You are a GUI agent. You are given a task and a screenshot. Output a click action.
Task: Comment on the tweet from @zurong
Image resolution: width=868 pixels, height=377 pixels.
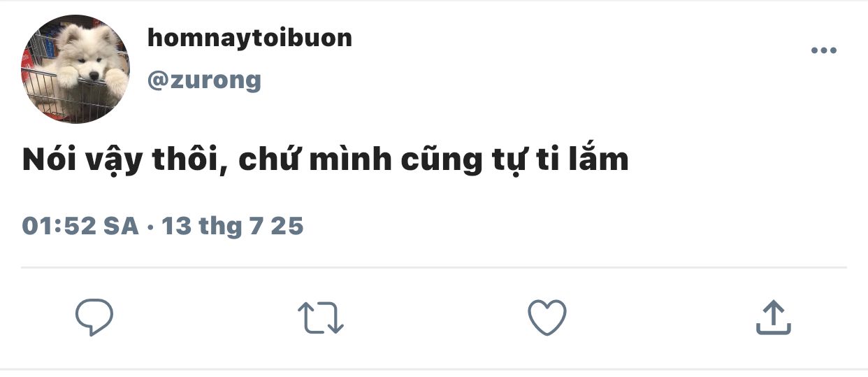[94, 318]
